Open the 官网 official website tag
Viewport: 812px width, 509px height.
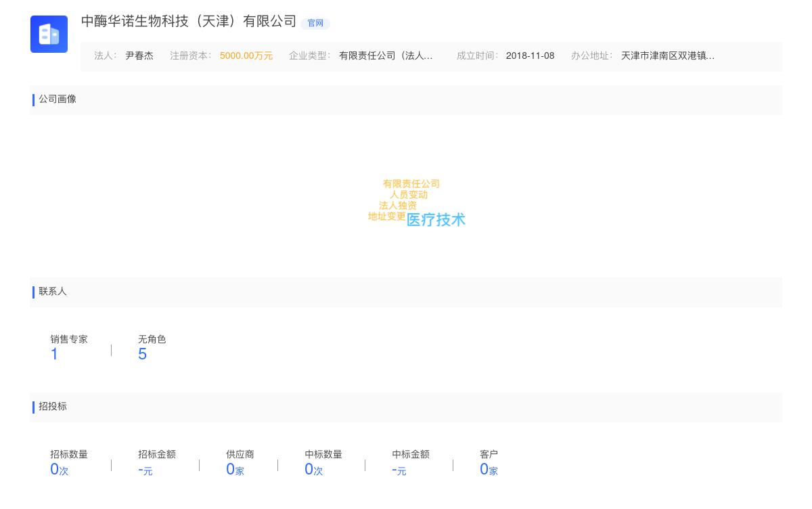point(315,22)
